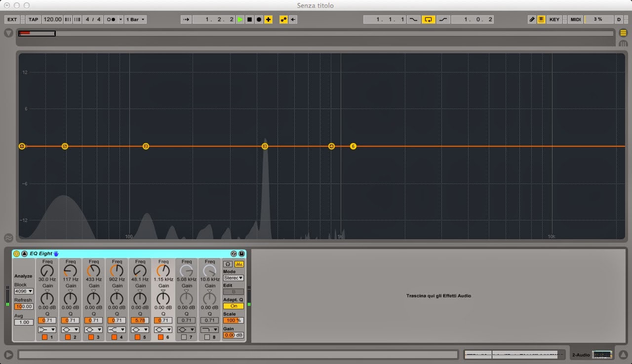Enable EQ band 7 activator
This screenshot has height=364, width=632.
(184, 337)
